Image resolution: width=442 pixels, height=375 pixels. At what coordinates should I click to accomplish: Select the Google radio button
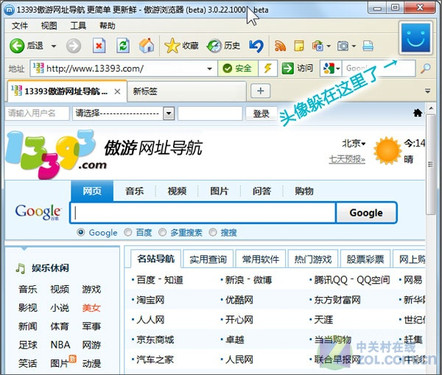[81, 232]
